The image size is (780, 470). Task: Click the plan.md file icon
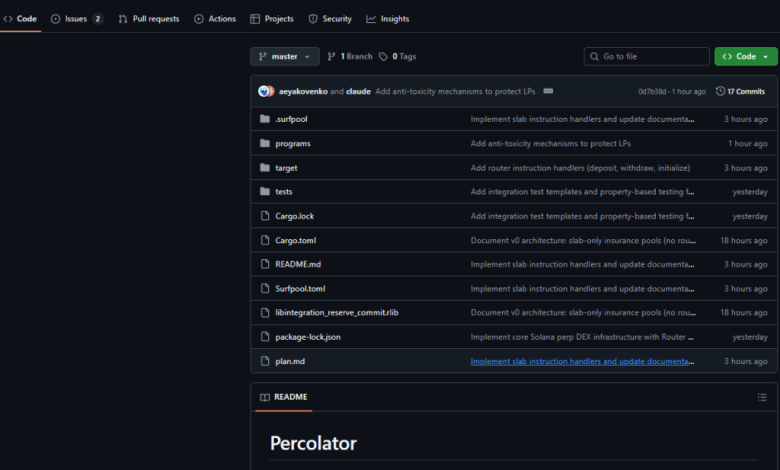click(265, 361)
